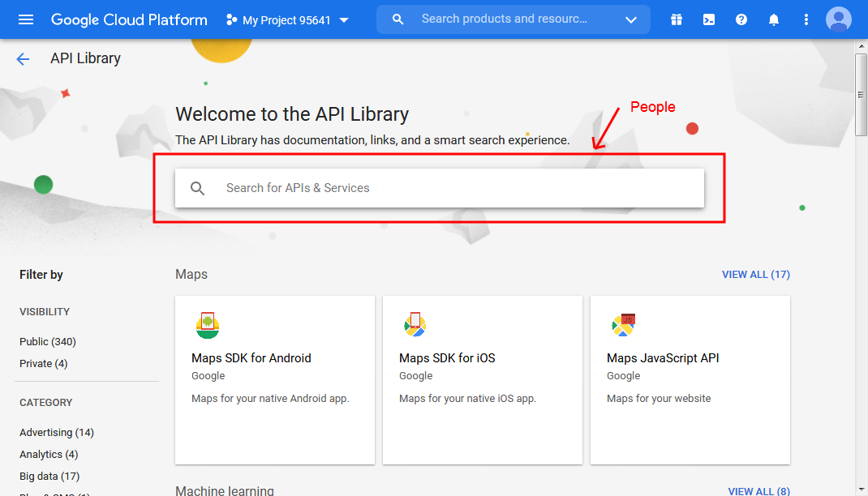
Task: Filter by Big data (17) category
Action: pos(49,476)
